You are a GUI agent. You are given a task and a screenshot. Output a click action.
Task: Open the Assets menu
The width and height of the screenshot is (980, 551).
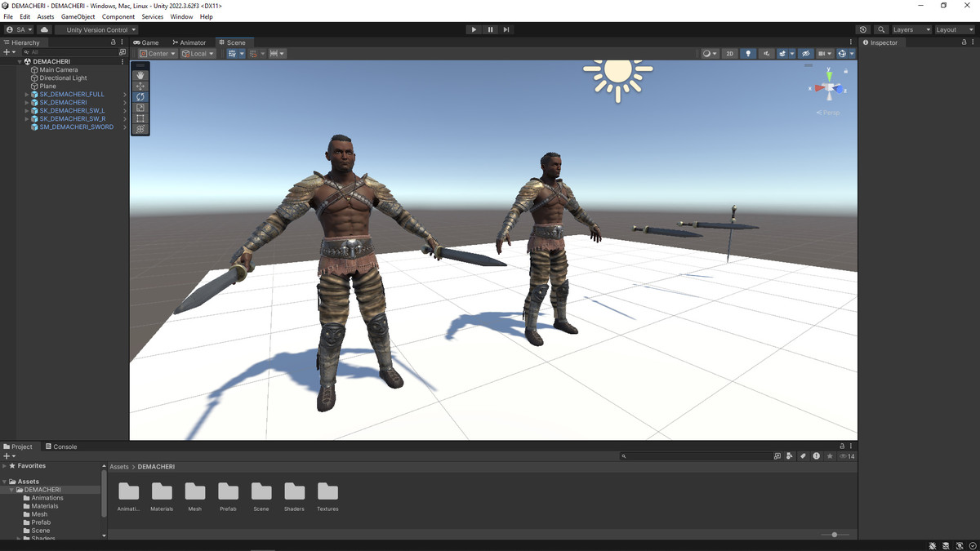[x=46, y=16]
